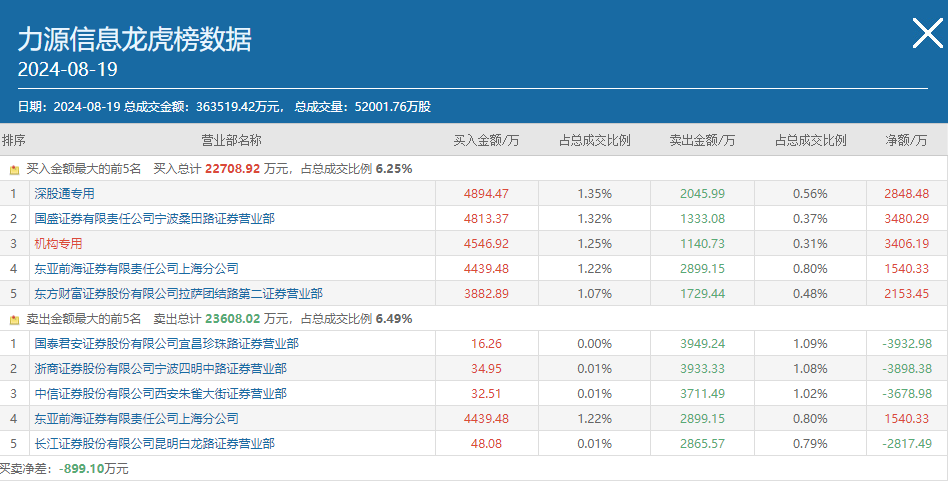This screenshot has width=948, height=481.
Task: Select buy amount 16.26 in 国泰君安 row
Action: (486, 343)
